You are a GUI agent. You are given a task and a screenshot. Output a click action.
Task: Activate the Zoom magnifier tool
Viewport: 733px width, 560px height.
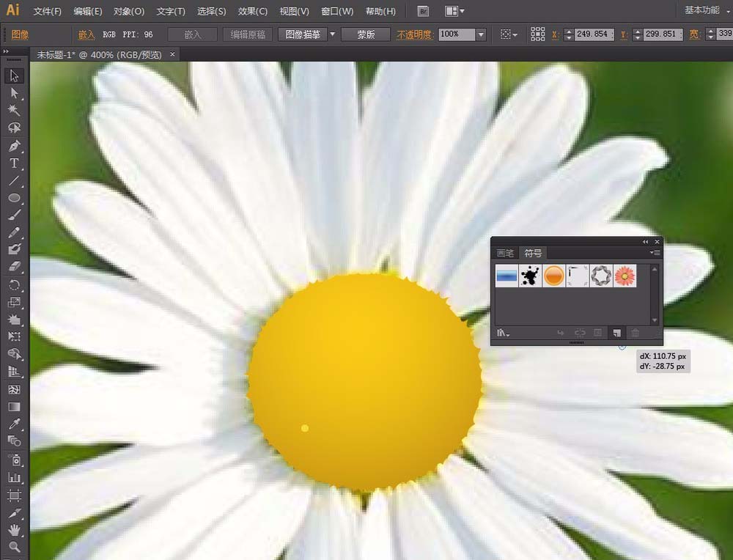coord(14,547)
